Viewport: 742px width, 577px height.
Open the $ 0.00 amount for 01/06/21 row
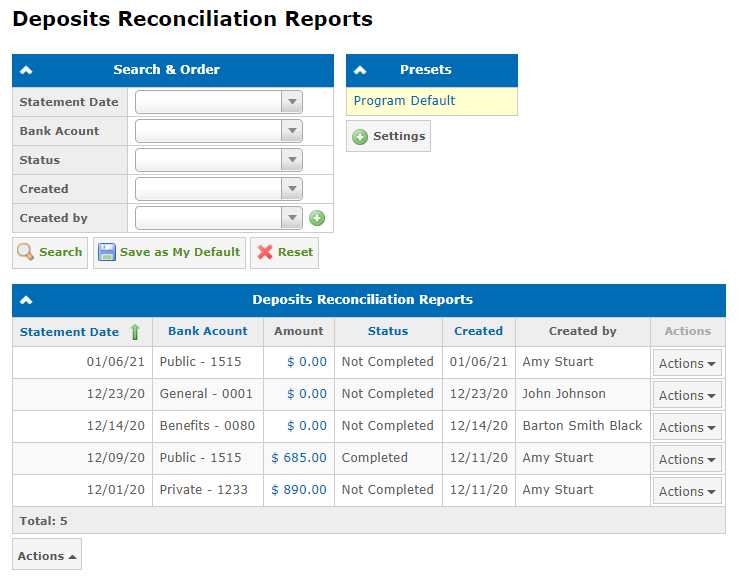307,362
